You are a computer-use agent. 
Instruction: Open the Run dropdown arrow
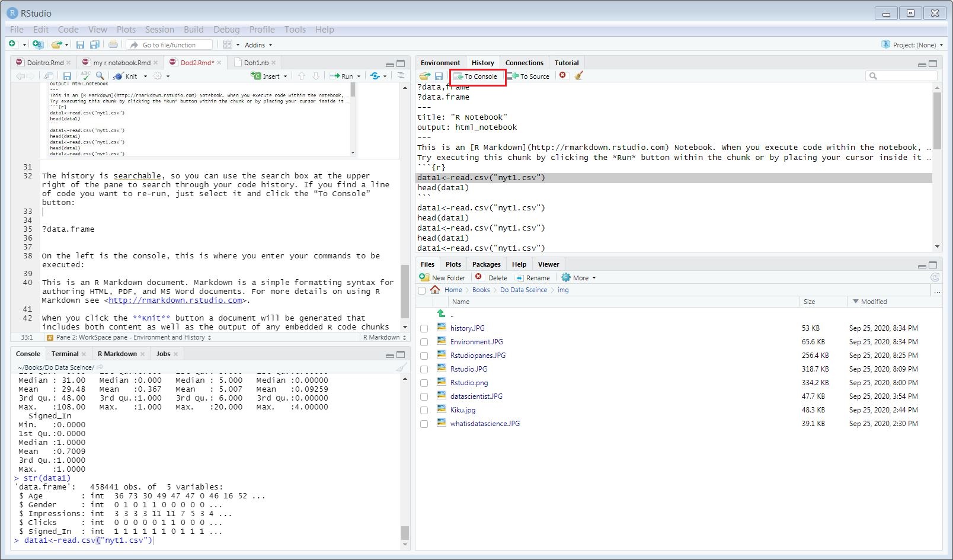tap(359, 76)
